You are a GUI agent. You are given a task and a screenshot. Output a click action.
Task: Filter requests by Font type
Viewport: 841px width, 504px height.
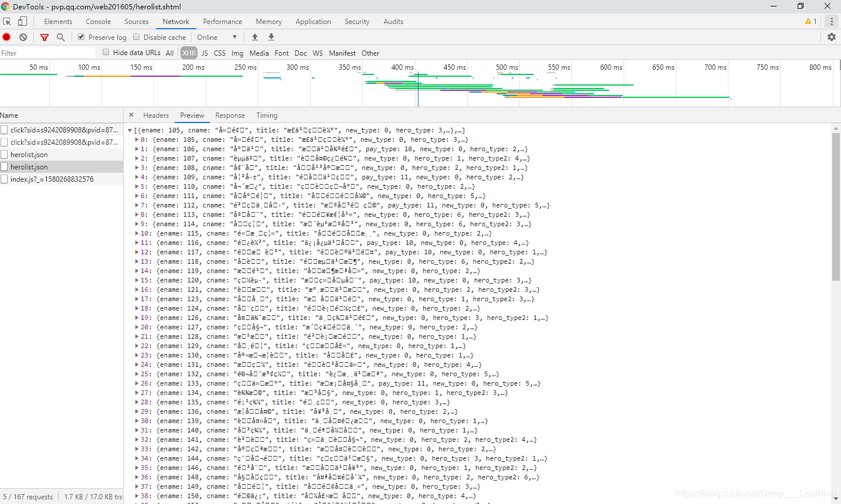282,53
